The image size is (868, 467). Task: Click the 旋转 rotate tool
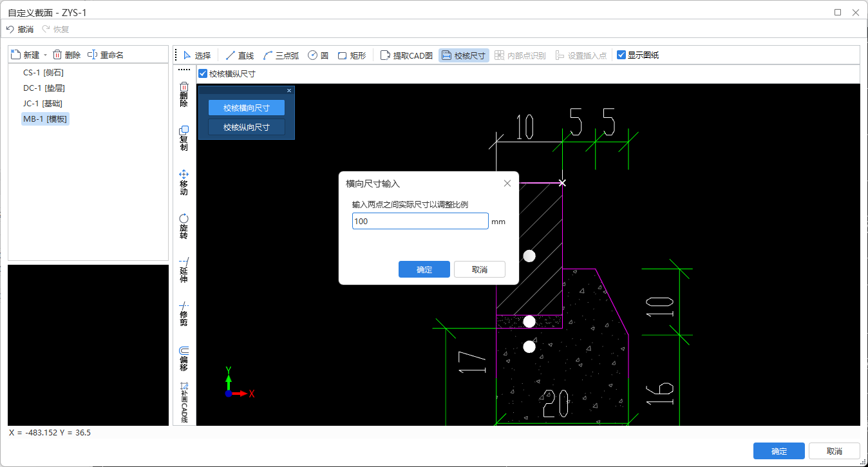pyautogui.click(x=184, y=226)
